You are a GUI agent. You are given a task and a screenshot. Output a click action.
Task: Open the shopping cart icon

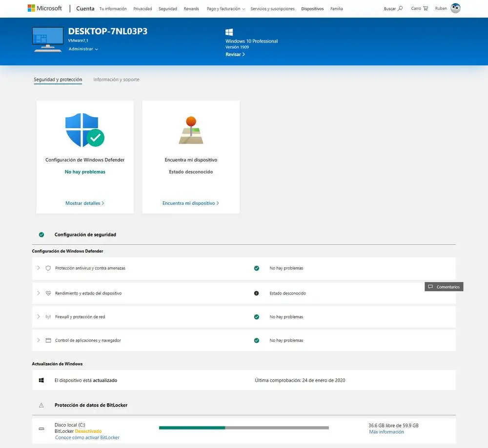[x=426, y=8]
